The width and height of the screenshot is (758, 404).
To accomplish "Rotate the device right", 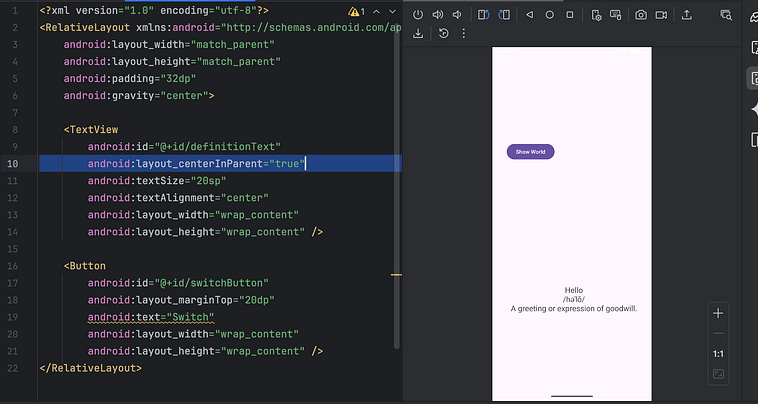I will (504, 15).
